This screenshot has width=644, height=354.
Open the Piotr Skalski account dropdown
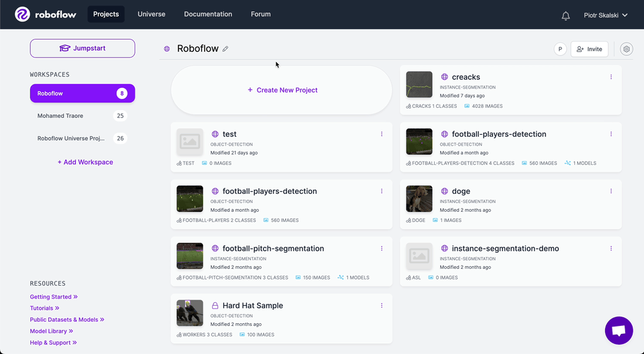coord(606,15)
